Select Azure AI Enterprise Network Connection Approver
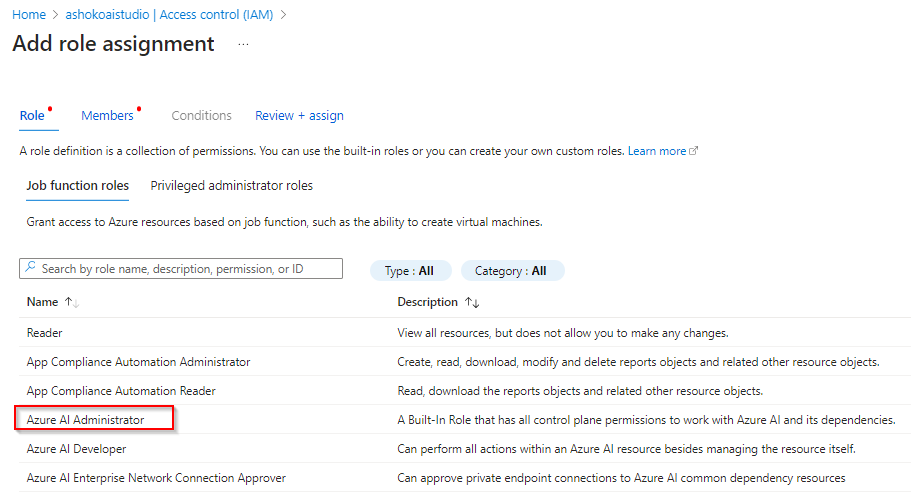 tap(156, 478)
